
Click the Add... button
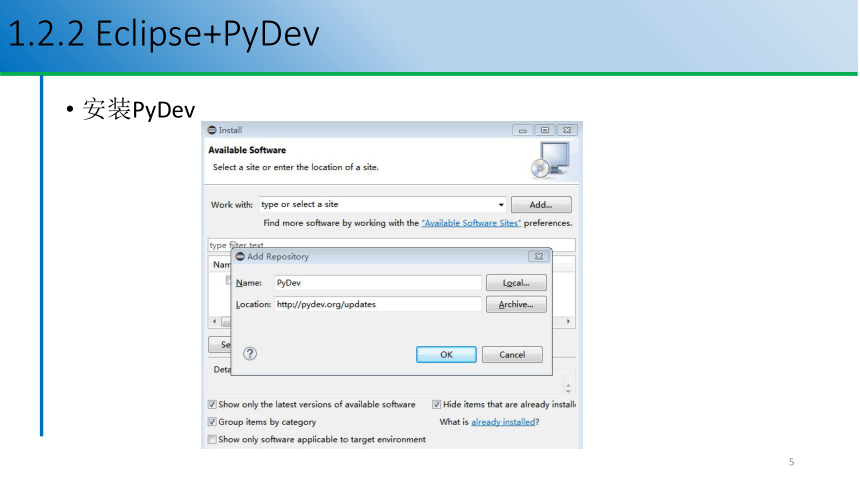[541, 205]
